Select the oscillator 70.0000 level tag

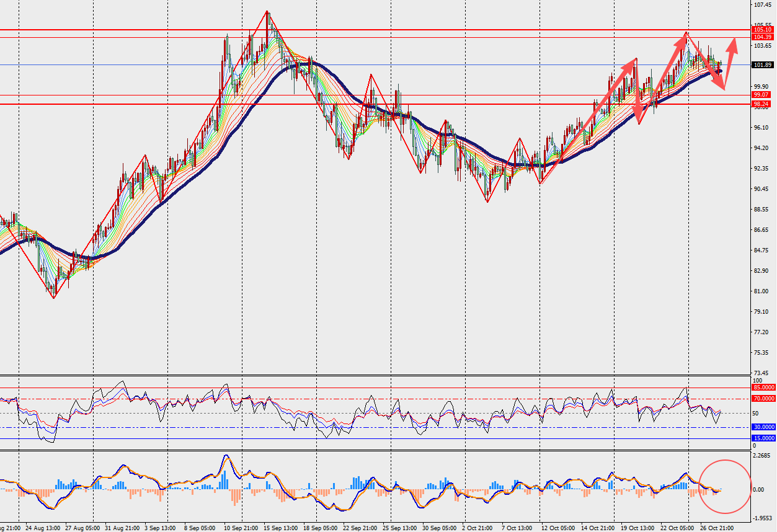(x=763, y=398)
